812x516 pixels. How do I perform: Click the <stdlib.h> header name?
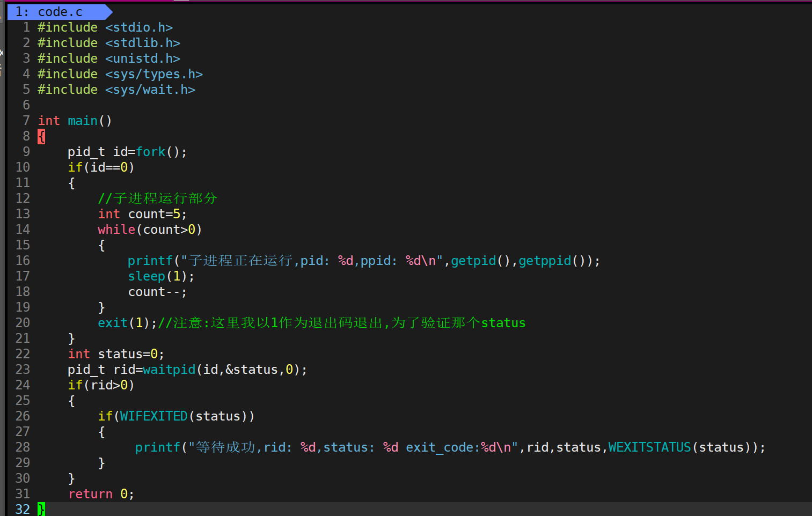pyautogui.click(x=143, y=43)
